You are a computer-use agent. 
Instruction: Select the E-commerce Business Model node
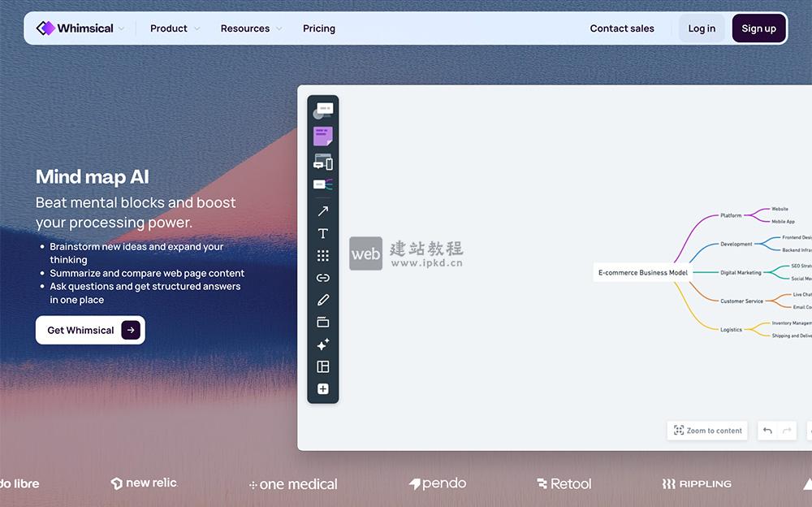(x=644, y=272)
